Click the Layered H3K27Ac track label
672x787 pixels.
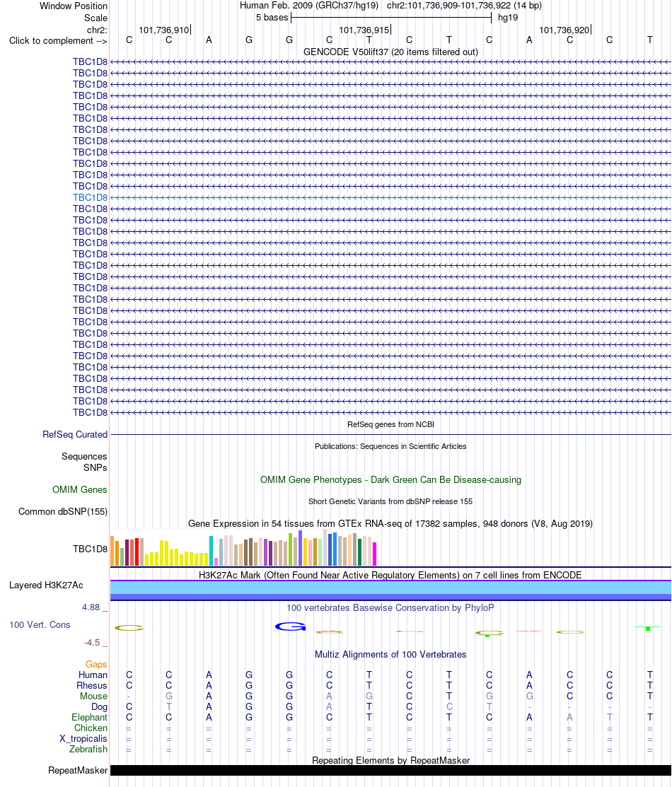point(46,585)
